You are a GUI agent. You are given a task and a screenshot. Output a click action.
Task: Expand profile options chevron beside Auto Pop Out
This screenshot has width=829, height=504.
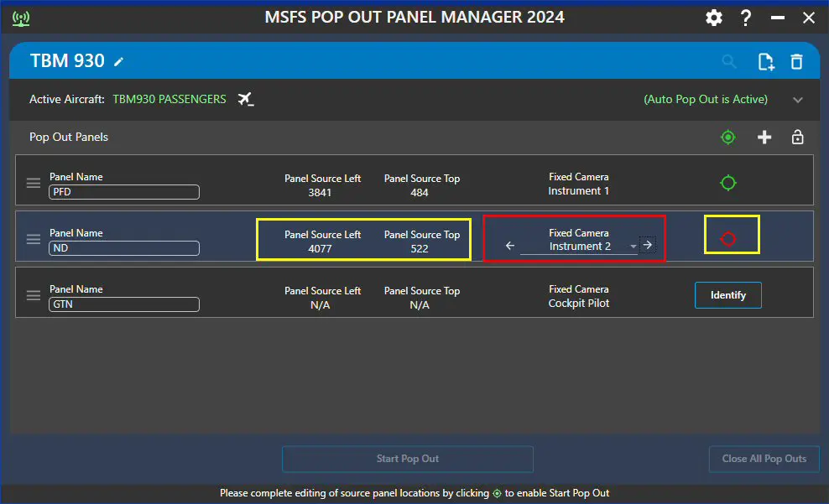(x=798, y=100)
